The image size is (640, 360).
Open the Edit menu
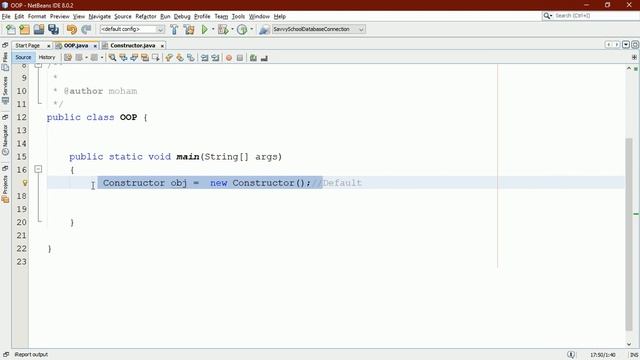point(19,16)
